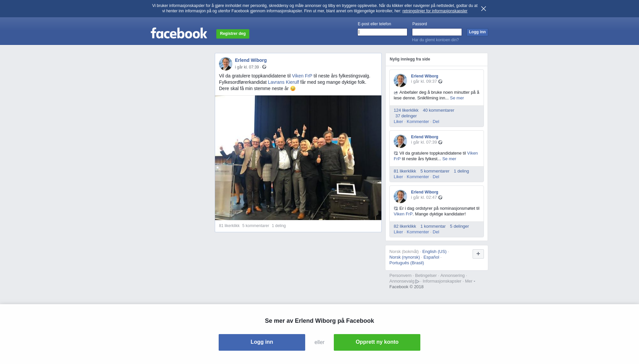Viewport: 639px width, 364px height.
Task: Click the globe icon beside 09:37 post
Action: coord(440,81)
